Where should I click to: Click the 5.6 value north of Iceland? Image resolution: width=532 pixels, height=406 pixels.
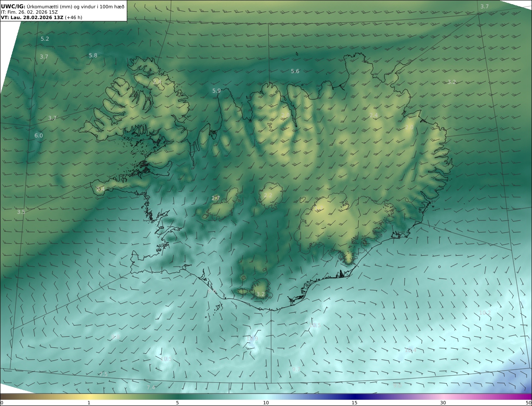point(295,71)
